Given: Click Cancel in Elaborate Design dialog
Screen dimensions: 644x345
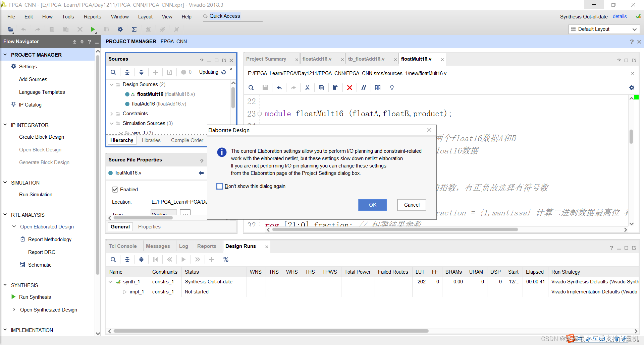Looking at the screenshot, I should tap(412, 205).
